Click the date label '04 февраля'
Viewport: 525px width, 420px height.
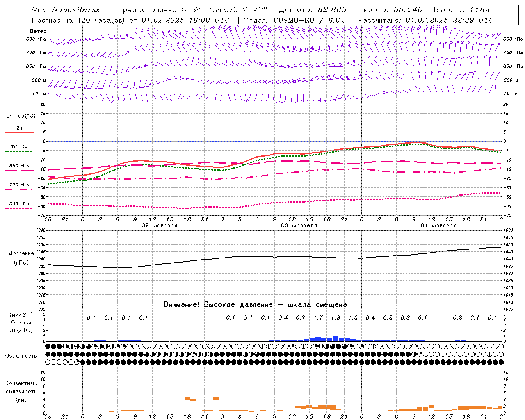(x=438, y=226)
